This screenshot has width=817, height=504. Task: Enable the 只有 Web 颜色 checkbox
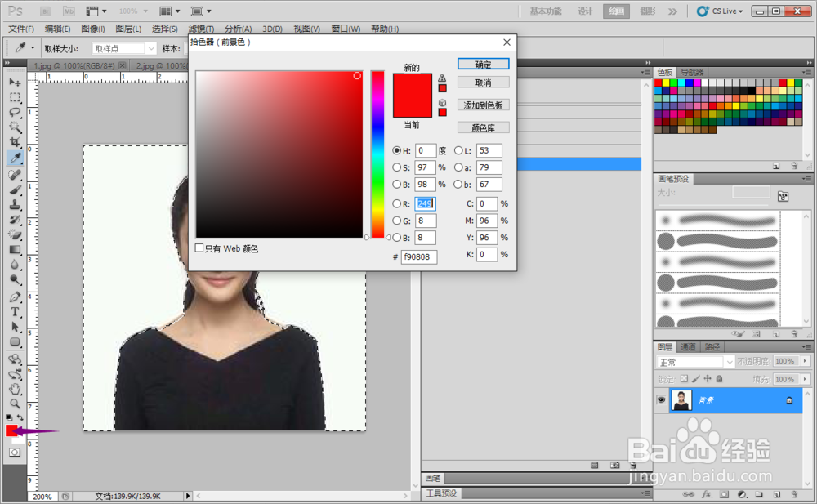tap(199, 248)
